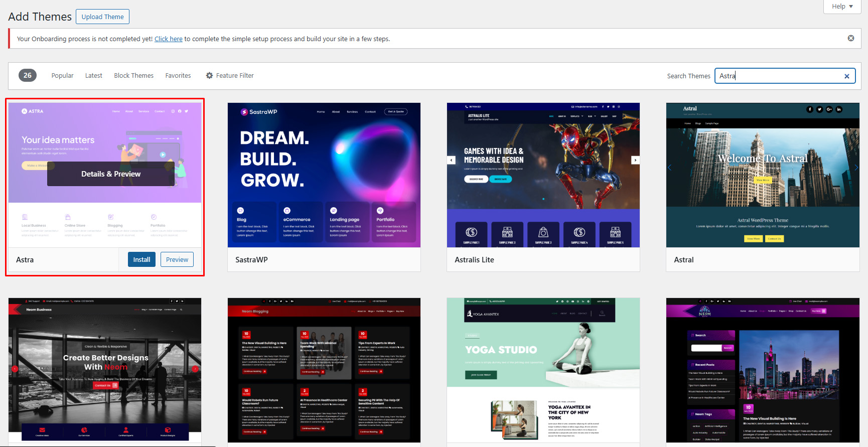
Task: Select the Astral theme thumbnail
Action: point(763,175)
